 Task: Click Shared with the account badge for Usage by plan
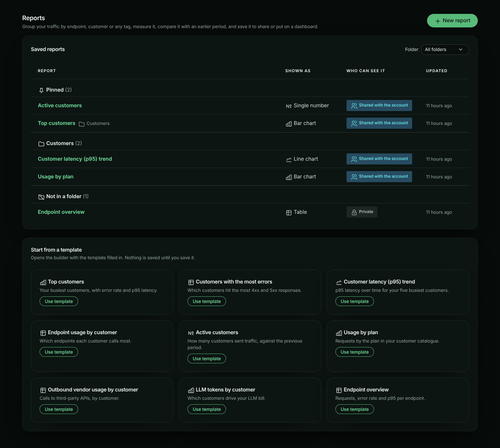pos(379,177)
